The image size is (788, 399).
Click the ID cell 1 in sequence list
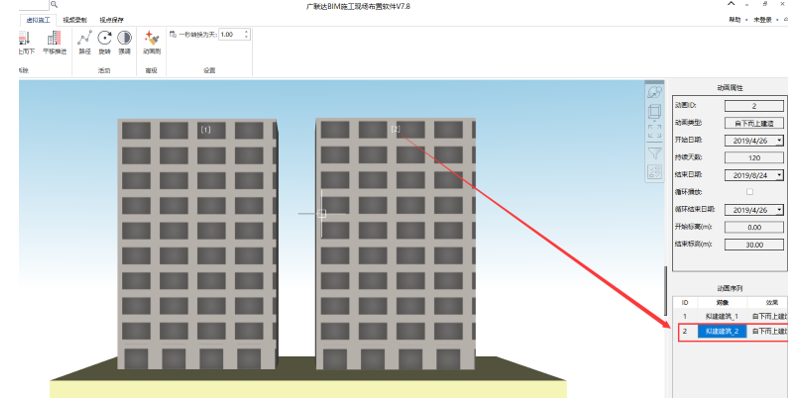tap(684, 317)
